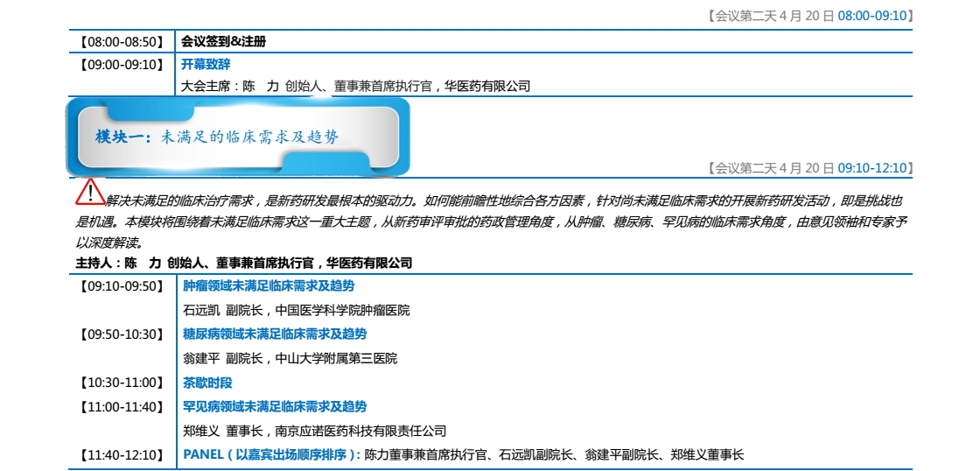Screen dimensions: 980x471
Task: Click the paragraph line 以深度解读。
Action: coord(110,243)
